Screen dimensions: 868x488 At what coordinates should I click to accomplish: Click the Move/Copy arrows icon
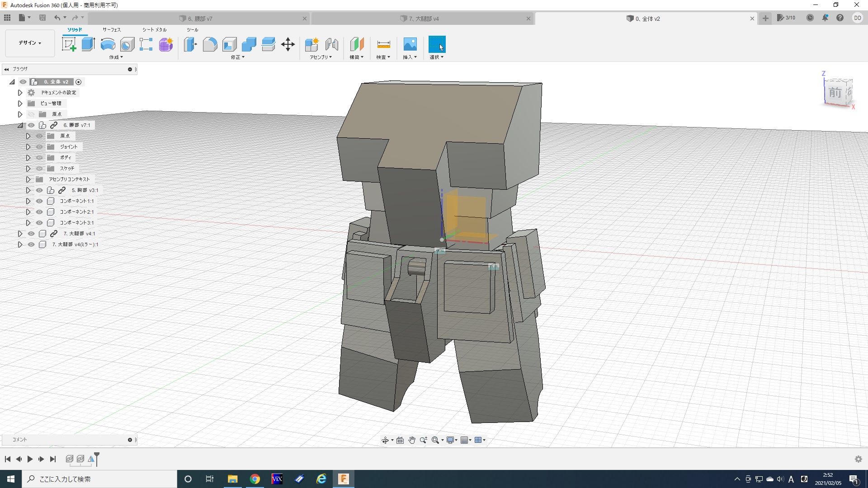(288, 44)
